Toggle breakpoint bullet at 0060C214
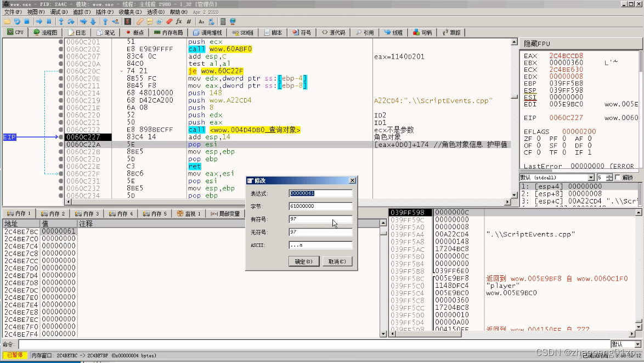This screenshot has width=644, height=363. coord(61,93)
